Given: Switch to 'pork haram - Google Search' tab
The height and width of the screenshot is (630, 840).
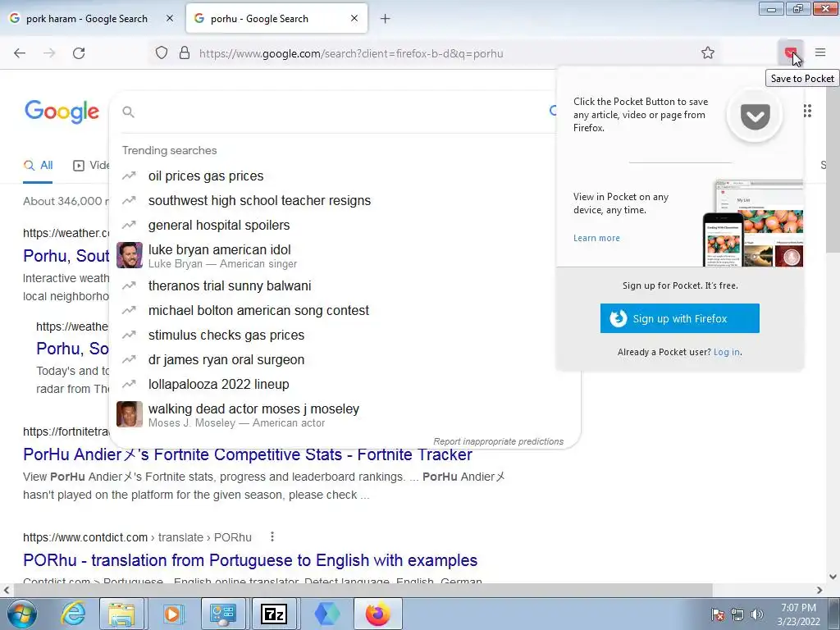Looking at the screenshot, I should [85, 19].
